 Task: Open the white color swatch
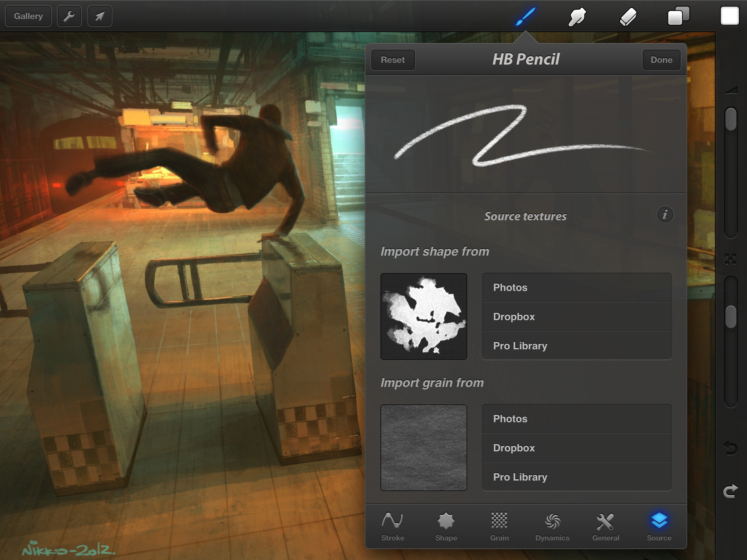pyautogui.click(x=729, y=16)
